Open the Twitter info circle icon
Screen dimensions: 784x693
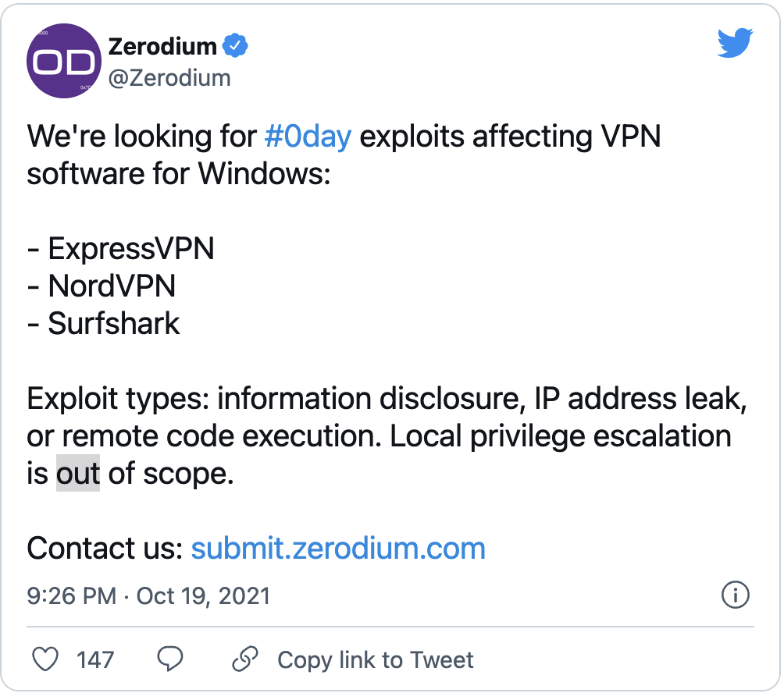click(735, 596)
